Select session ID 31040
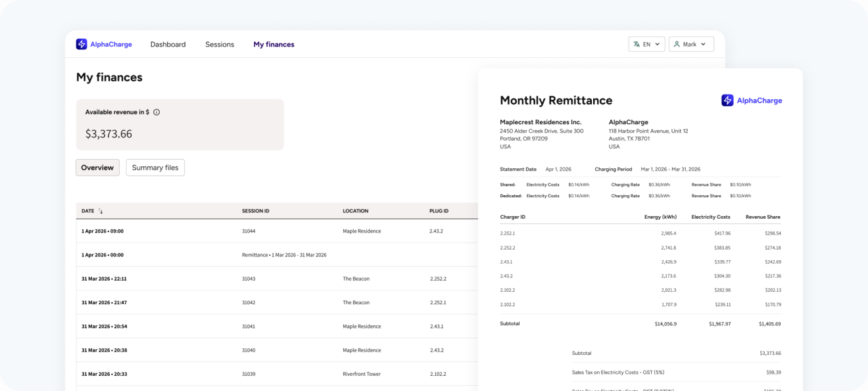 click(x=249, y=350)
